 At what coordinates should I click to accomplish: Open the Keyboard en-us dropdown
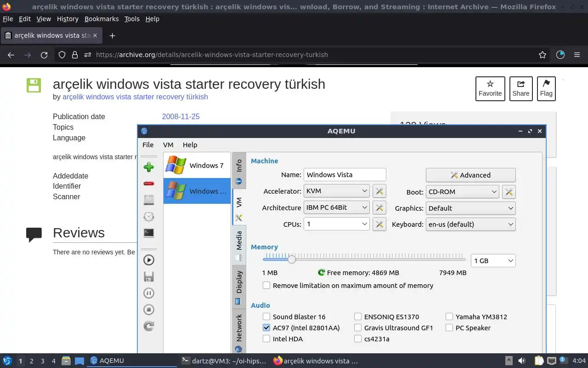tap(470, 224)
